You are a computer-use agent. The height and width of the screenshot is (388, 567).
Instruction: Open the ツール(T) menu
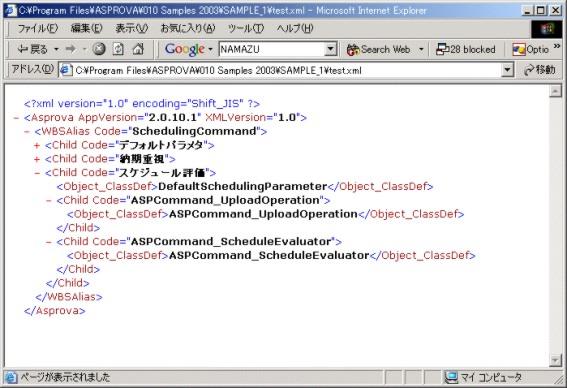pos(246,28)
